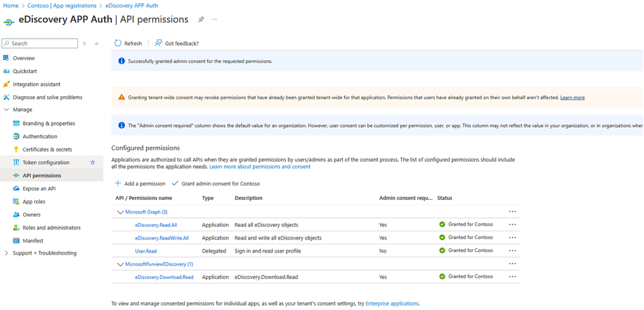Open the Expose an API menu item
This screenshot has height=310, width=644.
point(39,189)
